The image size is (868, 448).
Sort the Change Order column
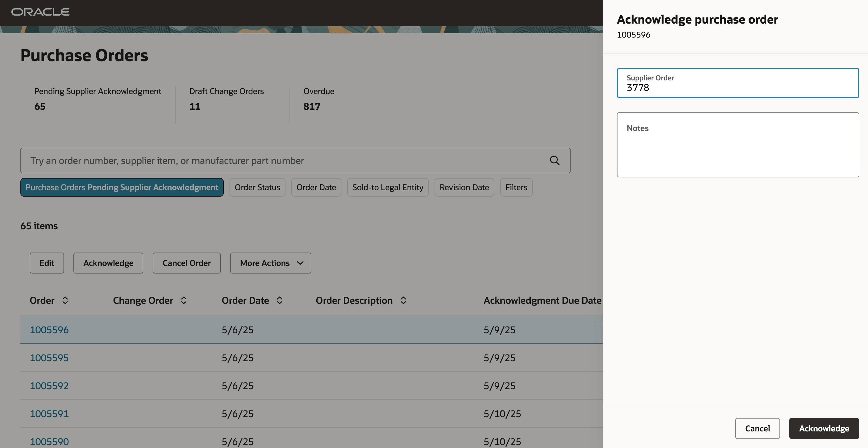click(x=184, y=300)
